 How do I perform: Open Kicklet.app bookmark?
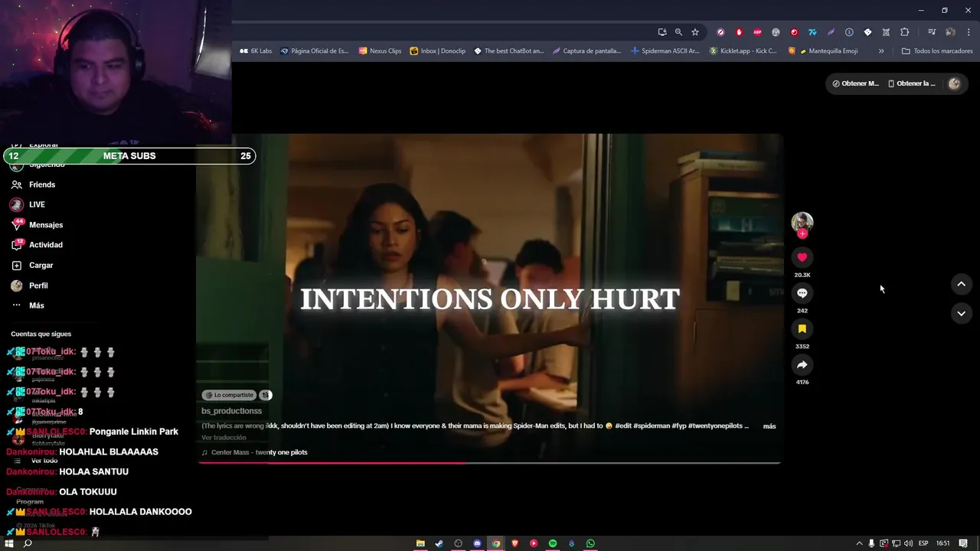[x=743, y=51]
